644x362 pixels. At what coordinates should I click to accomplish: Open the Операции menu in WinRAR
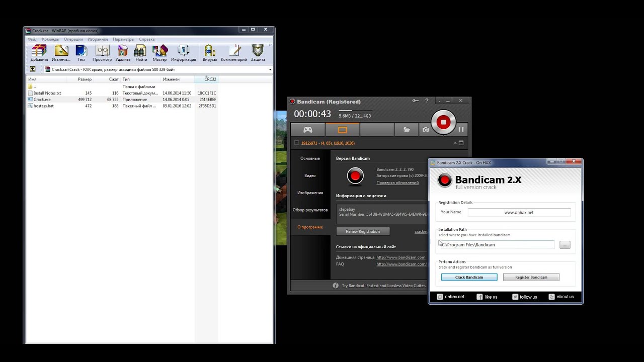tap(73, 39)
